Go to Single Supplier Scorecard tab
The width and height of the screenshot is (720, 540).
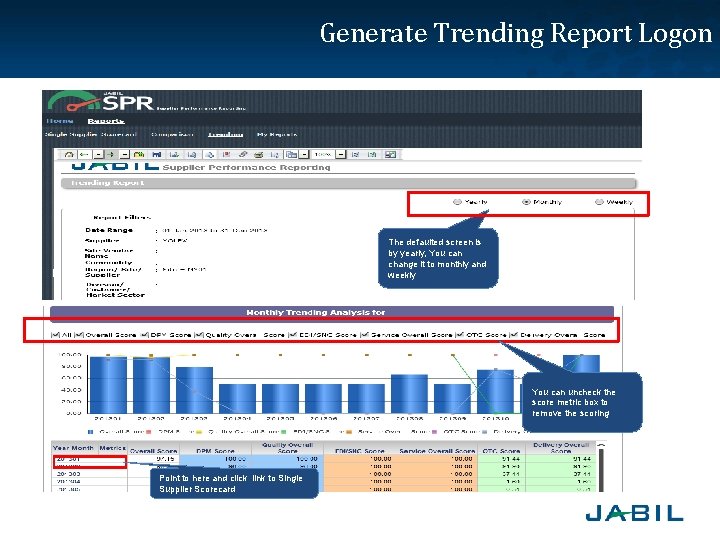click(91, 135)
